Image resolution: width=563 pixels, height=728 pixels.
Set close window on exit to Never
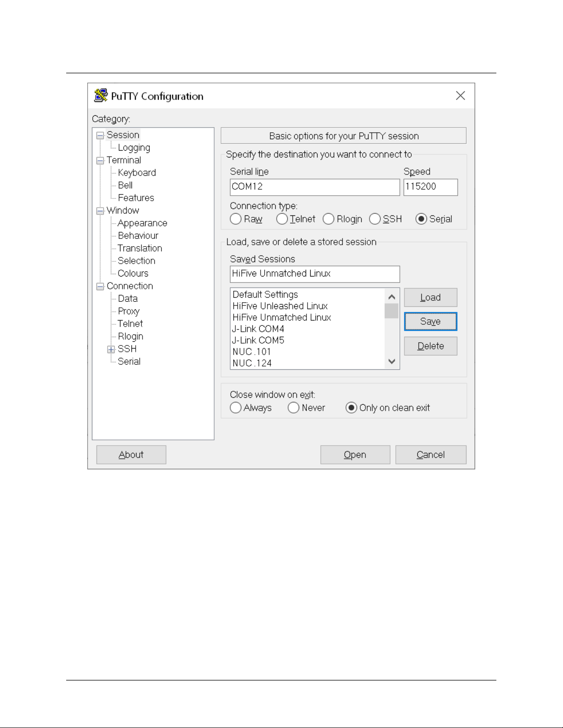coord(294,408)
